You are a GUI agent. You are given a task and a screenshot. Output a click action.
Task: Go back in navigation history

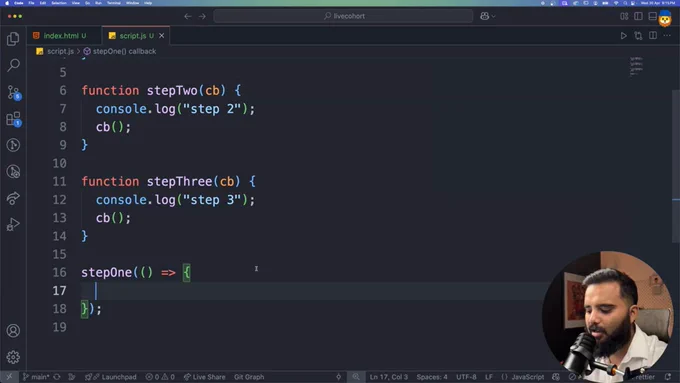[187, 16]
